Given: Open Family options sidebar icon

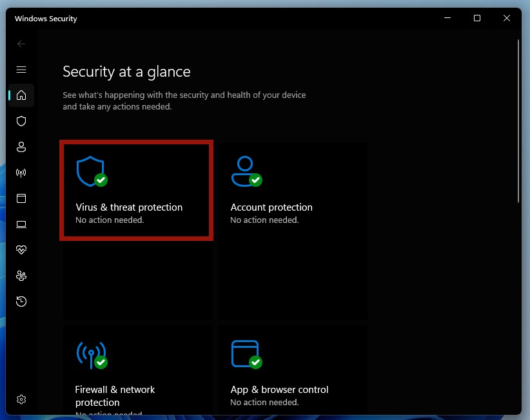Looking at the screenshot, I should 21,276.
